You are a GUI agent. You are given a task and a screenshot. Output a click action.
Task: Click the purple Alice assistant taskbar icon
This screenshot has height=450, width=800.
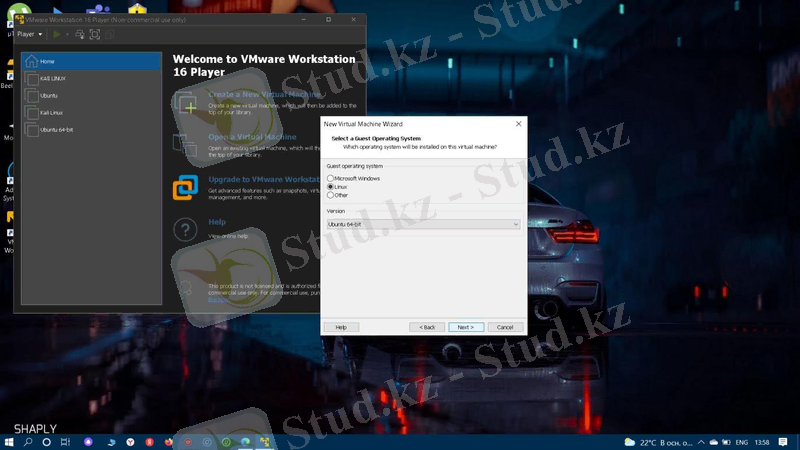tap(88, 442)
